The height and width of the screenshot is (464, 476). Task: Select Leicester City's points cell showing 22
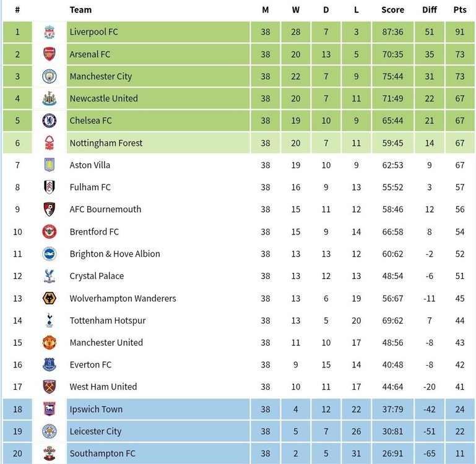point(460,431)
